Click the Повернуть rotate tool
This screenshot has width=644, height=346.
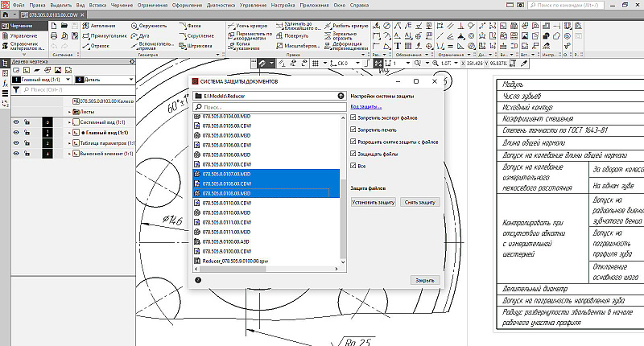(x=292, y=35)
